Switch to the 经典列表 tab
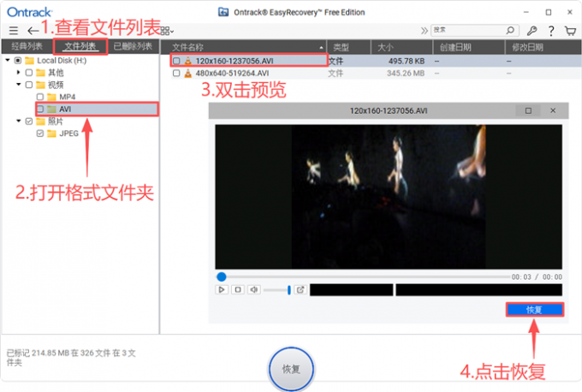This screenshot has height=392, width=582. (x=27, y=46)
